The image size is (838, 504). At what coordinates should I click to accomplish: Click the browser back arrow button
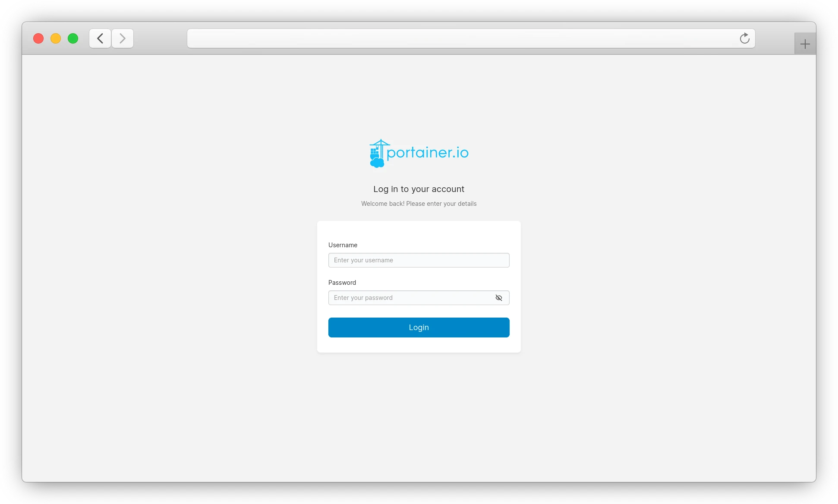pos(100,38)
